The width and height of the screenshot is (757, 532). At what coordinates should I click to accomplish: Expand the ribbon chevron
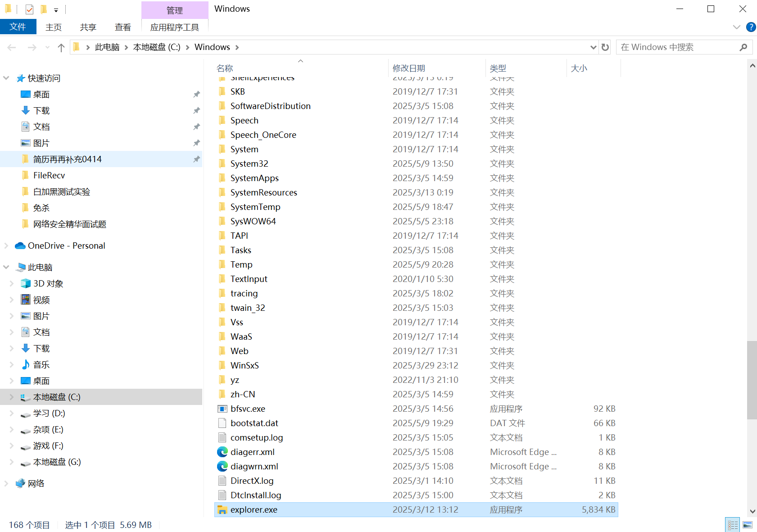(x=737, y=27)
